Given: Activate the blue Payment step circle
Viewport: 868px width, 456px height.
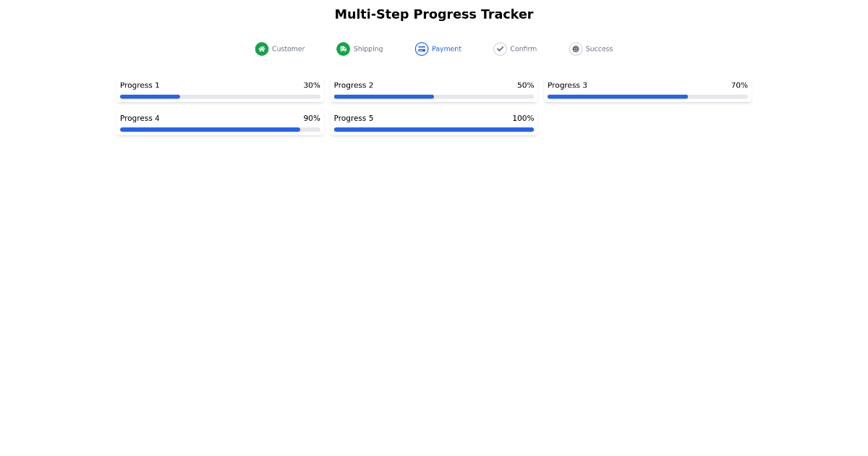Looking at the screenshot, I should pyautogui.click(x=421, y=48).
